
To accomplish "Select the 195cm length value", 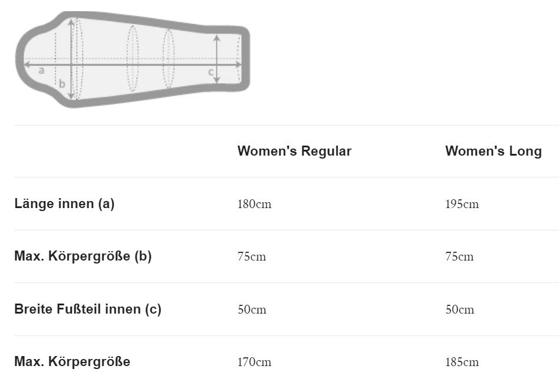I will tap(462, 205).
